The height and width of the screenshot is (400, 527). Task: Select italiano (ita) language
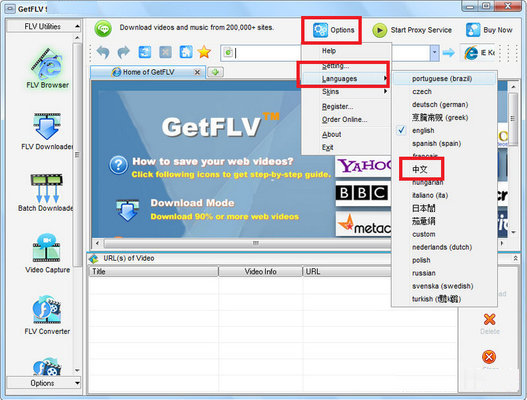444,195
